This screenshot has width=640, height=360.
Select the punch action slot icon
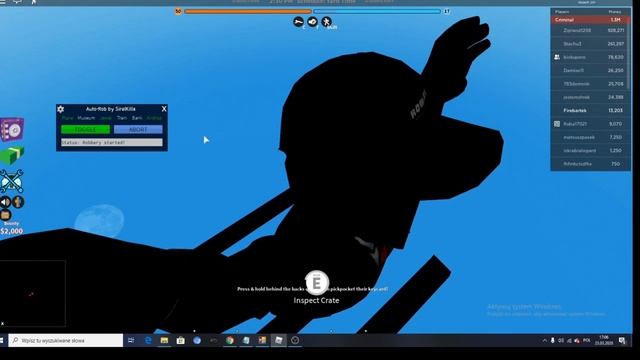point(312,22)
